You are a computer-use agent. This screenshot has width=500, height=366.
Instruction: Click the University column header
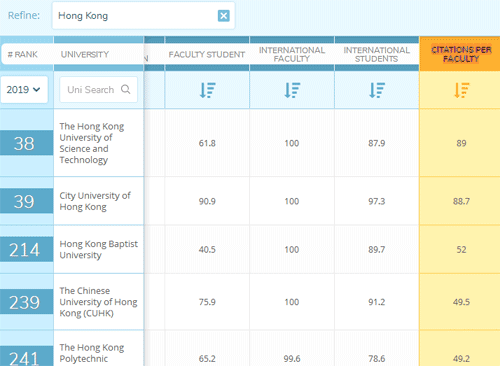[85, 54]
